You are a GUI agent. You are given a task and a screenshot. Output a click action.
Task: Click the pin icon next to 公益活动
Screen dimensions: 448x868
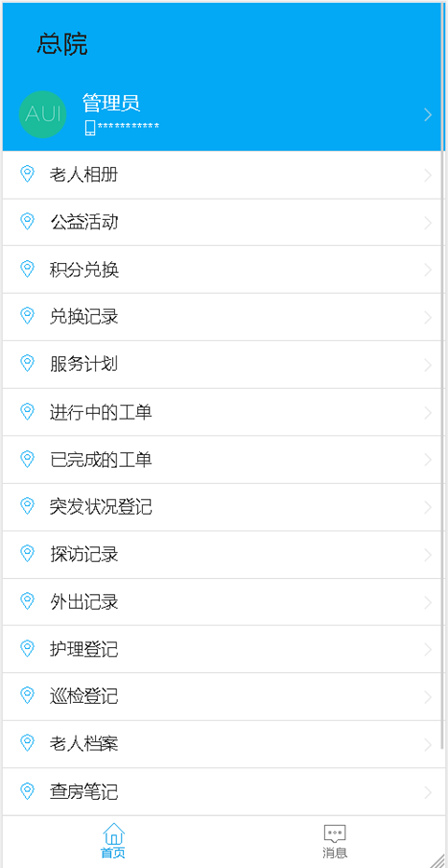point(27,222)
